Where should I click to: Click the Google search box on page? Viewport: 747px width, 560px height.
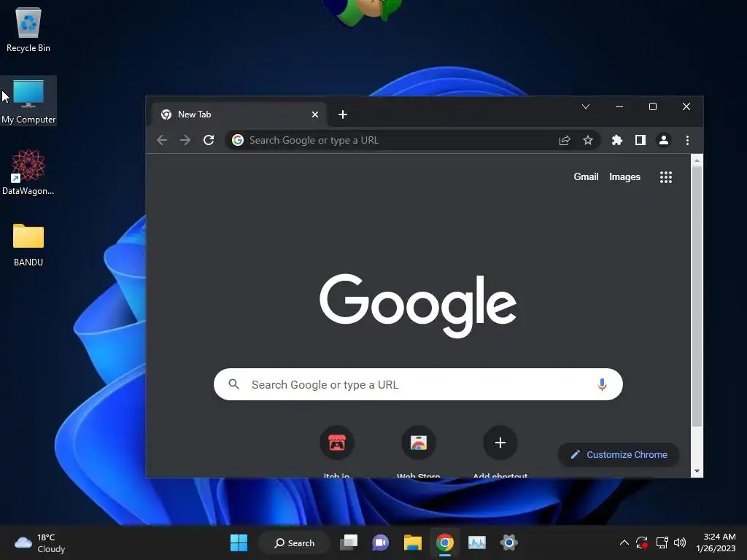coord(418,384)
